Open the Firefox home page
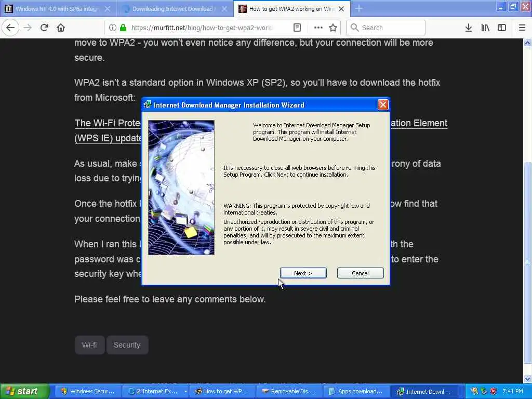This screenshot has width=532, height=399. click(x=61, y=28)
